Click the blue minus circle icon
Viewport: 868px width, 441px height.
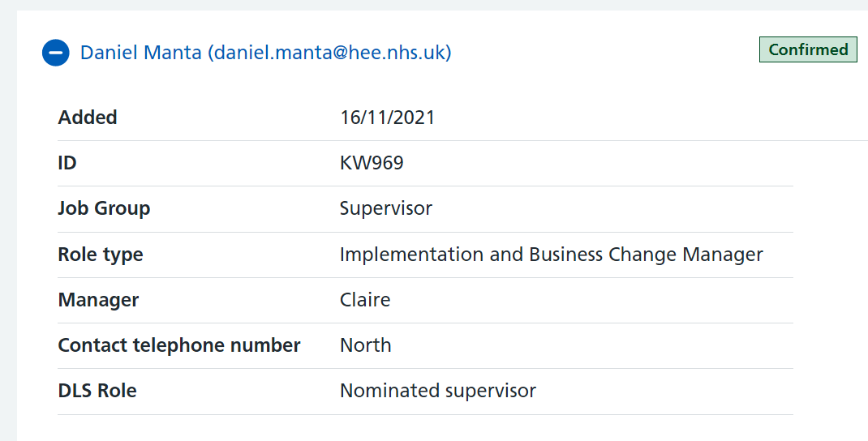(x=56, y=53)
